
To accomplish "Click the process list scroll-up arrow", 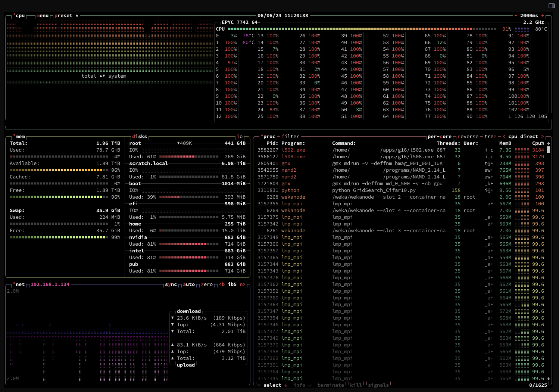I will pos(549,143).
